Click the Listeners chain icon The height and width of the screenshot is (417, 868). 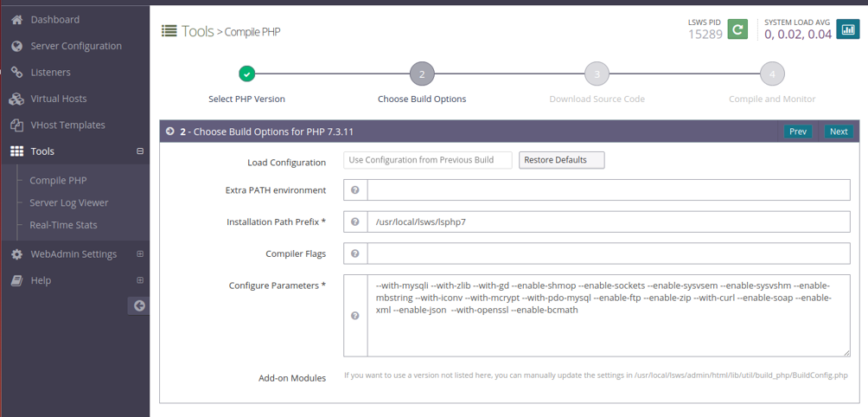[17, 73]
